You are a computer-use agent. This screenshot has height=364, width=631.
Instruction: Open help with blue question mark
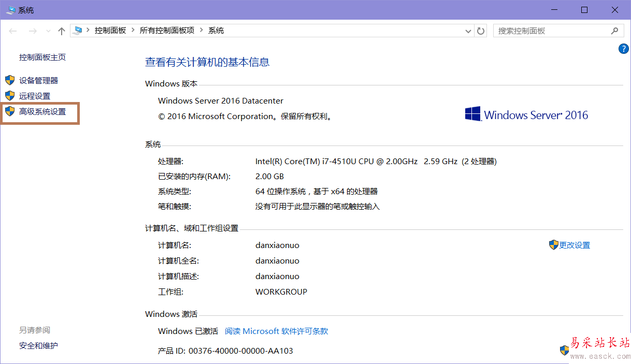(x=624, y=49)
